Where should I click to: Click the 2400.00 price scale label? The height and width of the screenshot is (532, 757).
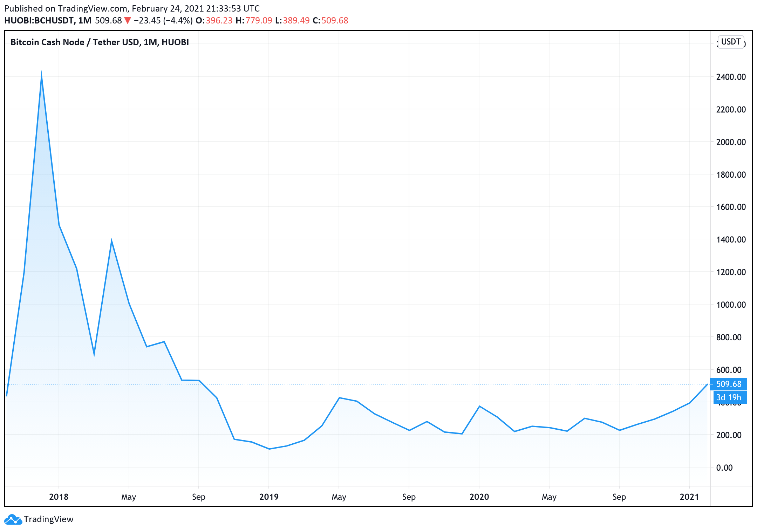click(x=731, y=77)
